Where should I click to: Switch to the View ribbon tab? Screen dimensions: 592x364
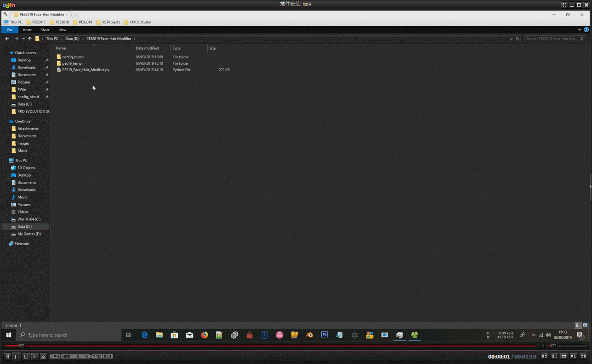63,30
